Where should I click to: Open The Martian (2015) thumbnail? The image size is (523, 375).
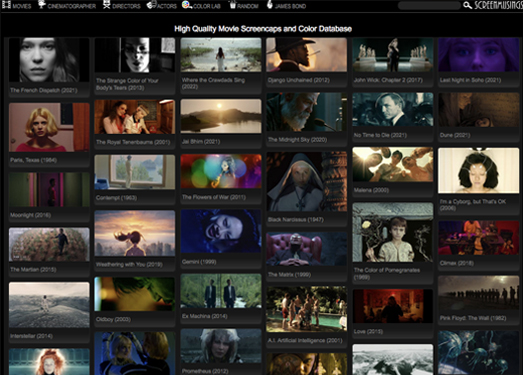click(x=49, y=245)
